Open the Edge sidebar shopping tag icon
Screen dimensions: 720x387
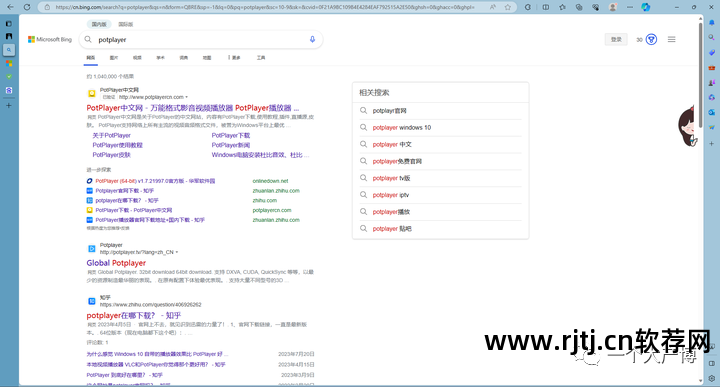712,52
